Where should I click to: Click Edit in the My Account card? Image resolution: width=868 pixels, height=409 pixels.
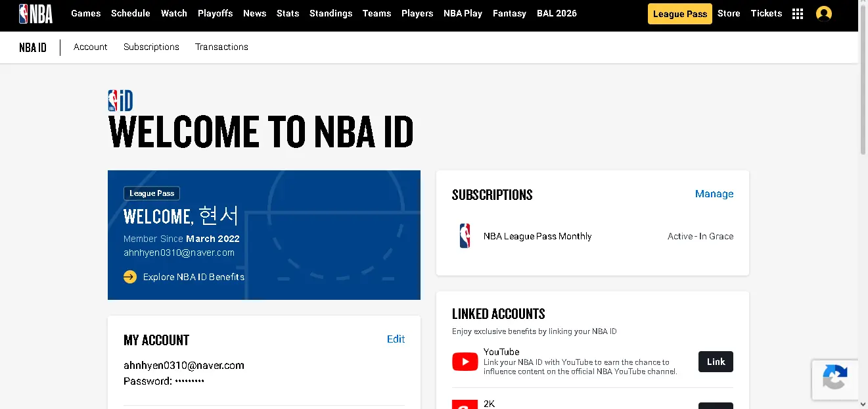point(396,339)
